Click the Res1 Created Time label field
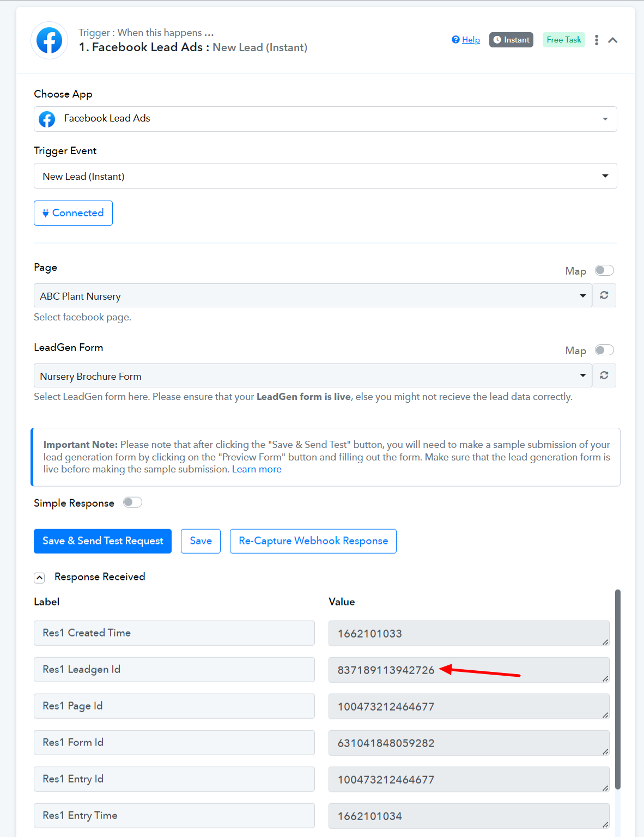 click(174, 633)
